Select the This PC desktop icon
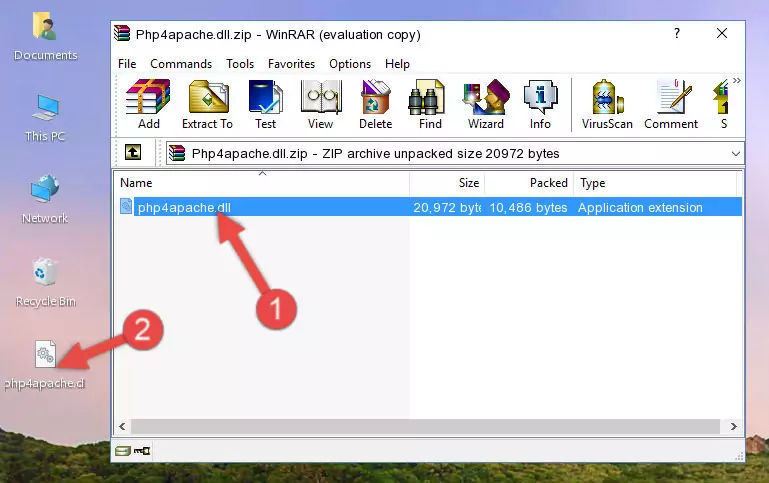The image size is (769, 483). [x=45, y=118]
